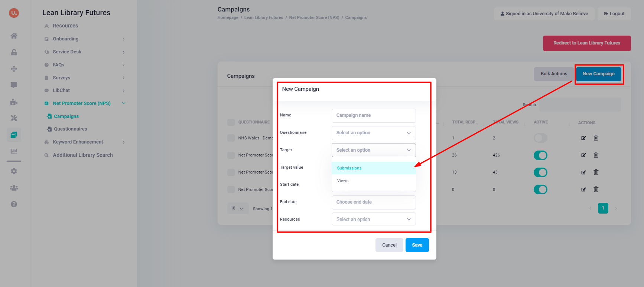Image resolution: width=644 pixels, height=287 pixels.
Task: Disable the active toggle on the NHS Wales campaign
Action: tap(540, 138)
